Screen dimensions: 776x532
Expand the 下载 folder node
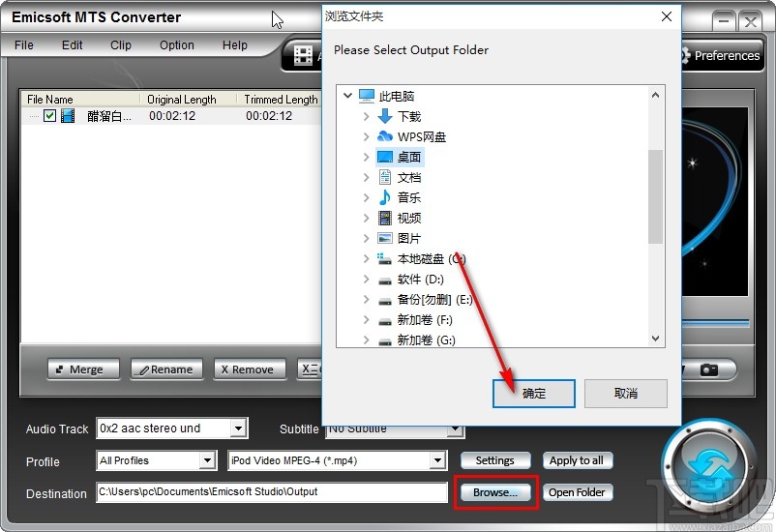(x=366, y=116)
